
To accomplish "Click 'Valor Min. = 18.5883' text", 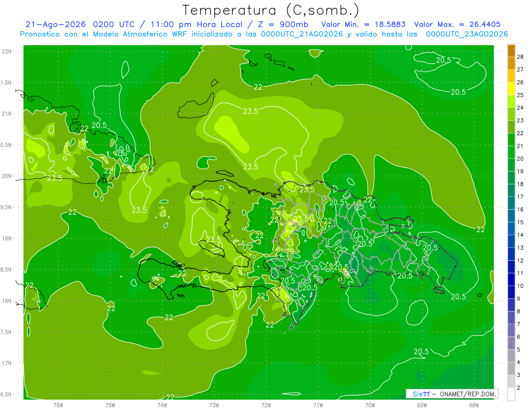I will coord(364,24).
